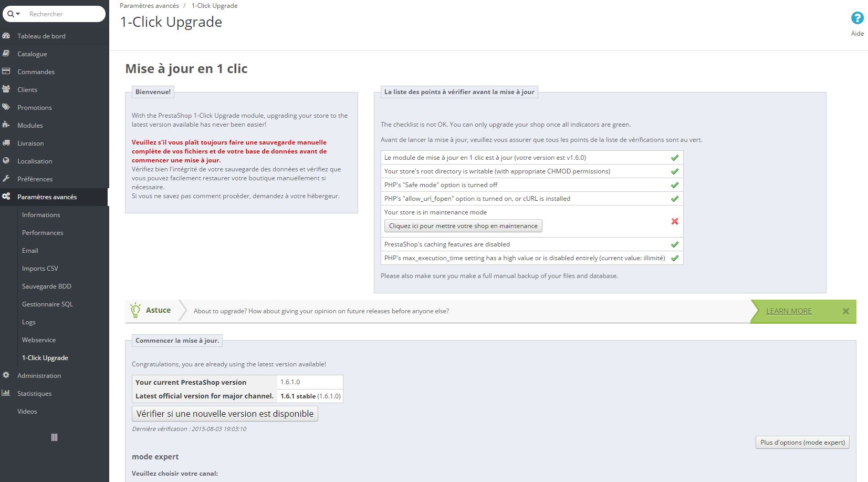
Task: Open the Catalogue menu
Action: (x=32, y=54)
